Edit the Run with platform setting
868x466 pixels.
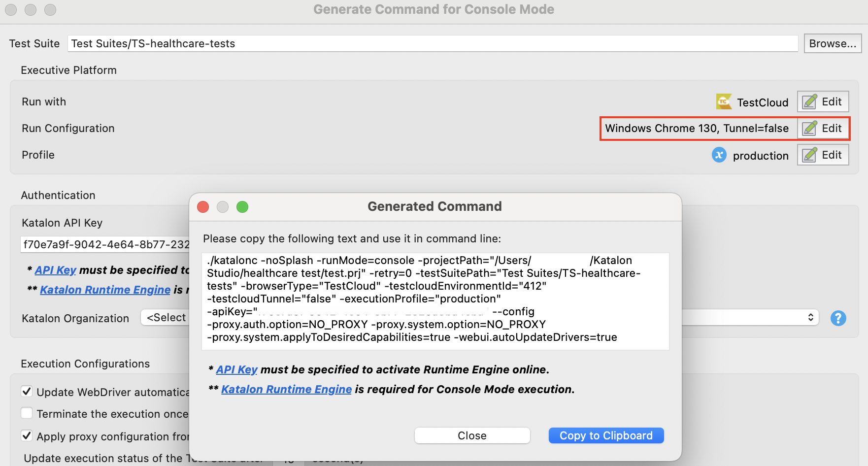pyautogui.click(x=823, y=102)
